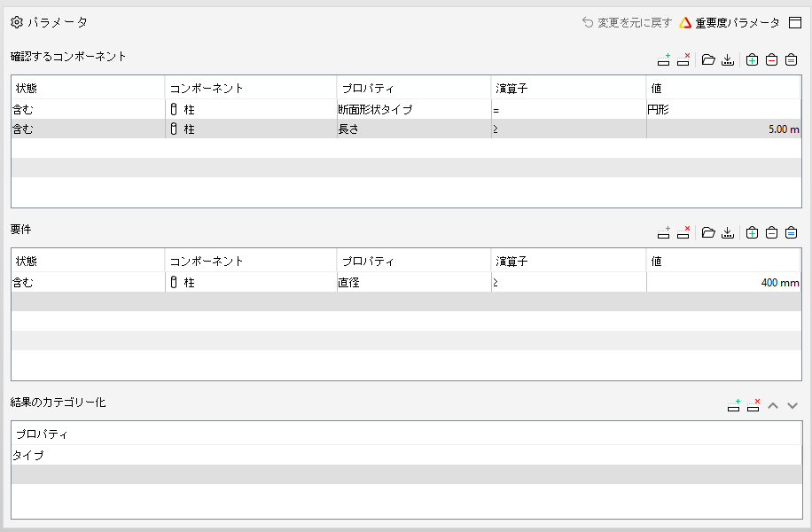812x532 pixels.
Task: Delete row from 確認するコンポーネント table
Action: pyautogui.click(x=683, y=59)
